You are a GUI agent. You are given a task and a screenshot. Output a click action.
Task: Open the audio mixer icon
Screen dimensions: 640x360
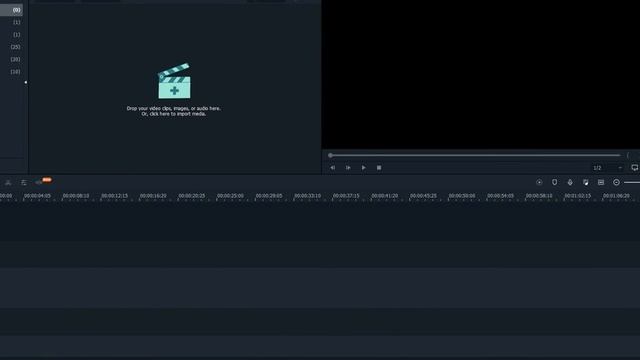586,182
